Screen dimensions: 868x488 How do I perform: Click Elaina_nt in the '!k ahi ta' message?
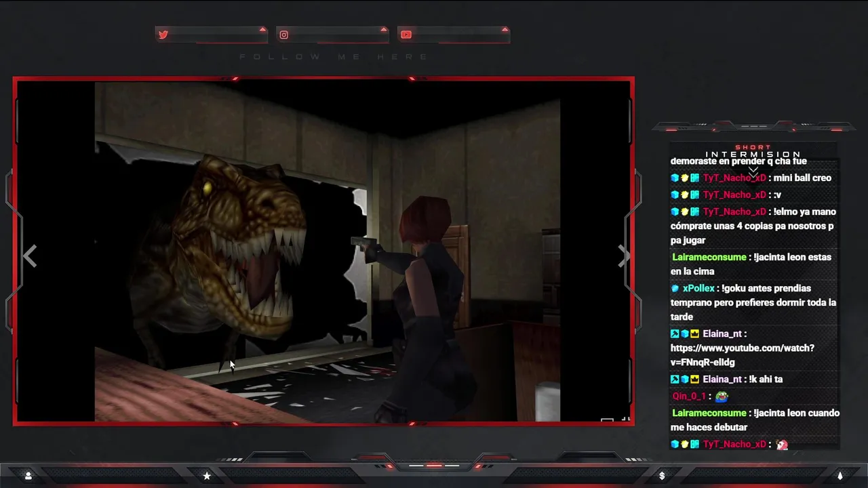[x=722, y=380]
